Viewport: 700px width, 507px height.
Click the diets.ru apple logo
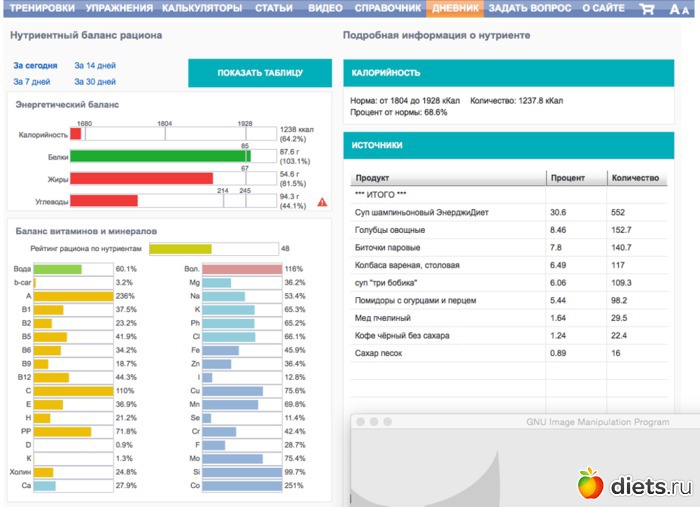click(590, 484)
